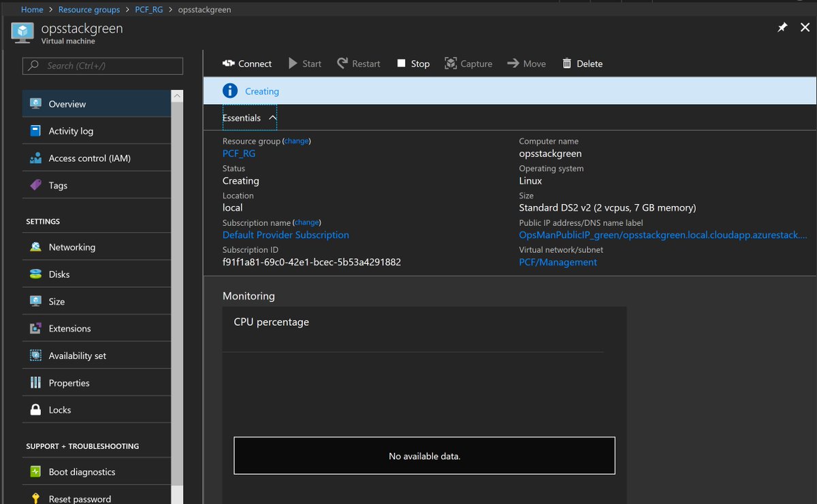This screenshot has width=817, height=504.
Task: Open the Extensions settings page
Action: 97,329
